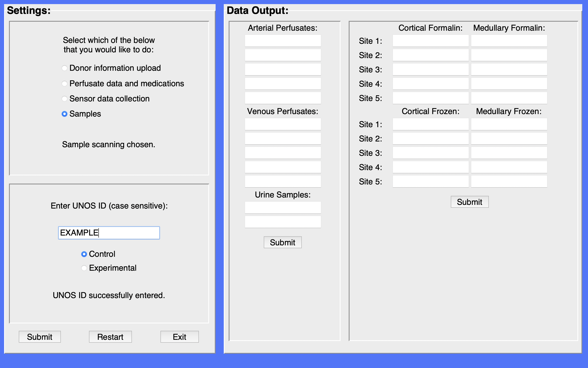Click the 'Venous Perfusates:' heading
The image size is (588, 368).
[283, 111]
